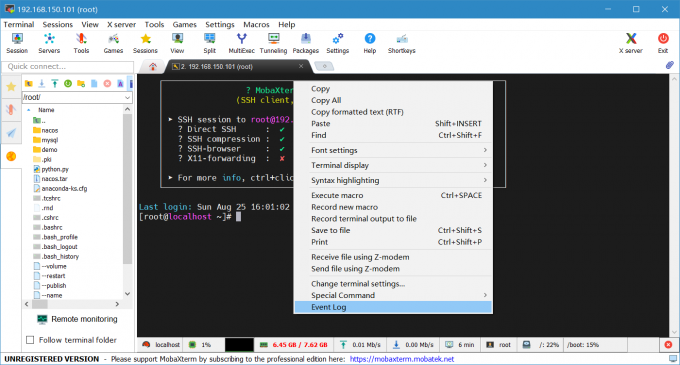Click the Remote monitoring button
This screenshot has width=680, height=365.
[77, 319]
